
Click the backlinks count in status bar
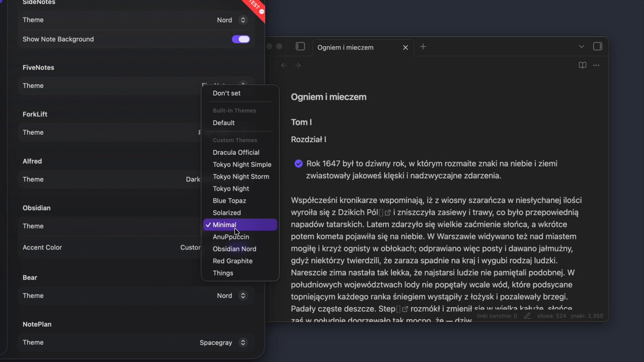click(497, 316)
